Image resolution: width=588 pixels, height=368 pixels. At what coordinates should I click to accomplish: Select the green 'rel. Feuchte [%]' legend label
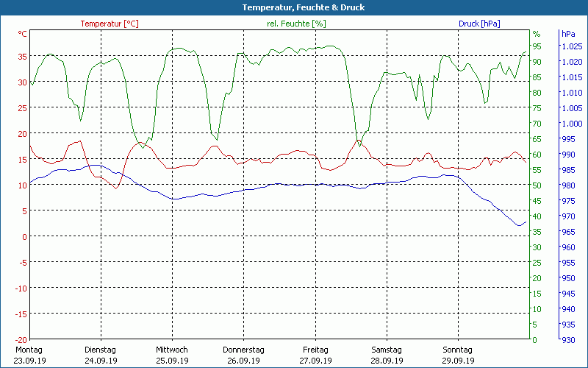tap(296, 24)
